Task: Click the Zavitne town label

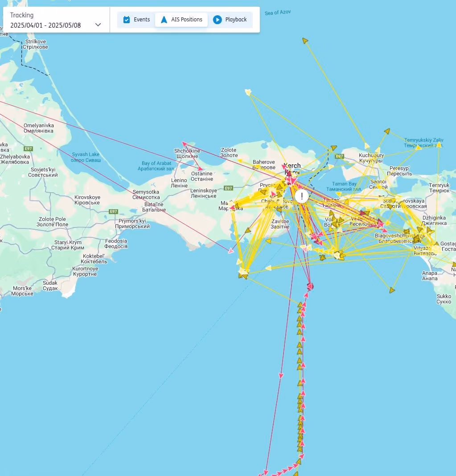Action: tap(280, 224)
